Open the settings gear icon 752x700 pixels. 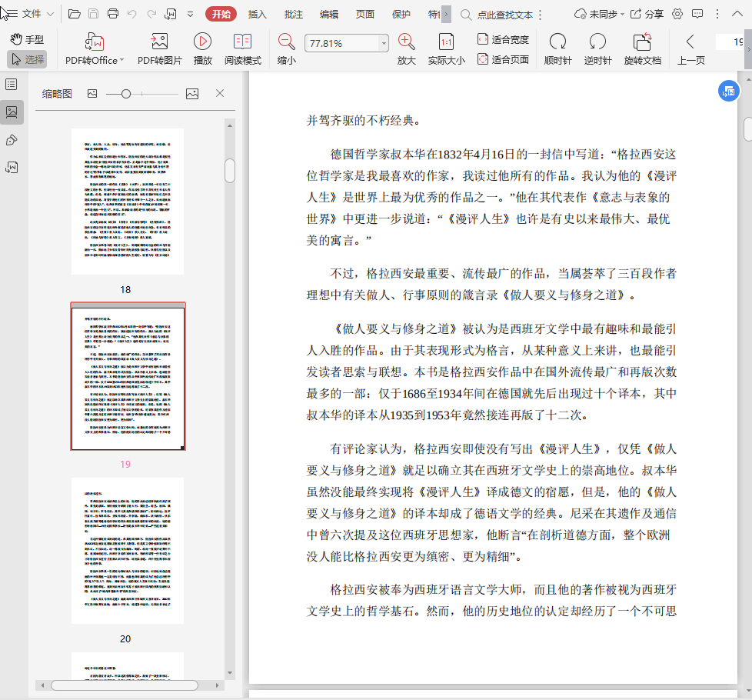point(677,14)
